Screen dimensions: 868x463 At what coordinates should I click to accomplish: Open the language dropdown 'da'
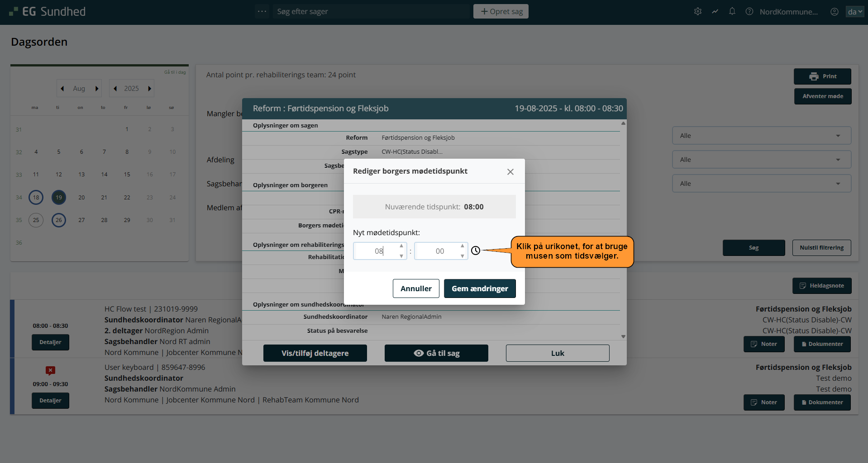point(854,12)
